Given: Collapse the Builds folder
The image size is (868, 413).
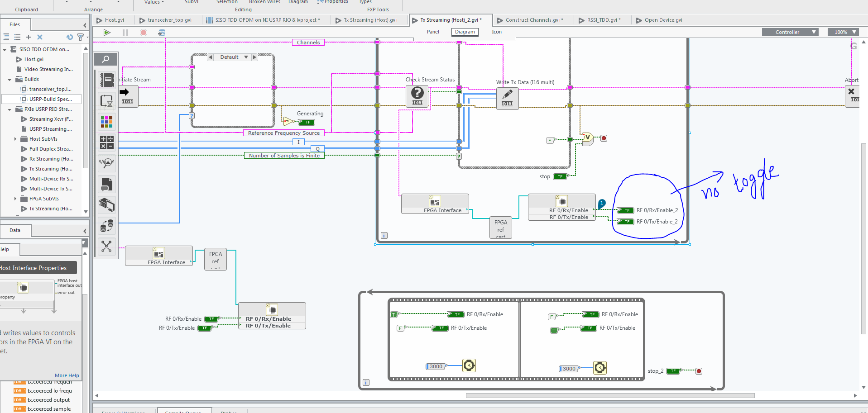Looking at the screenshot, I should click(10, 80).
